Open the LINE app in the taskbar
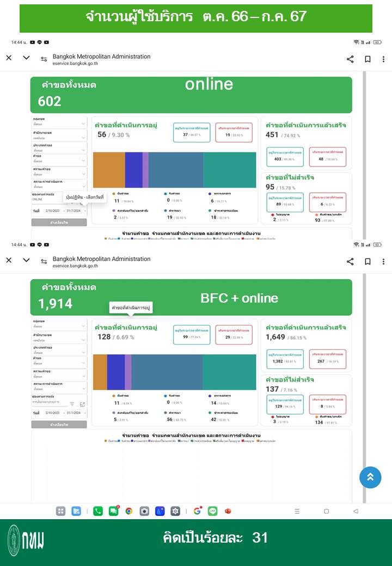The image size is (392, 566). click(x=212, y=511)
